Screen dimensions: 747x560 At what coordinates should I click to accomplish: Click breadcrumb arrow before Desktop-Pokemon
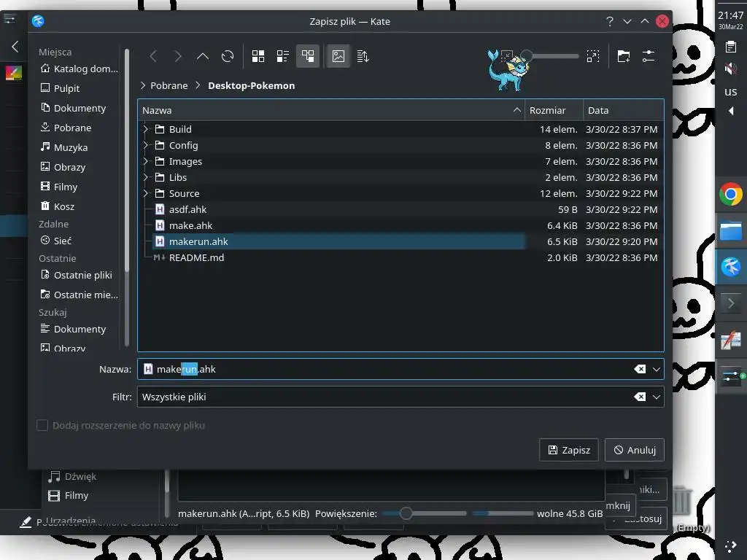coord(198,85)
